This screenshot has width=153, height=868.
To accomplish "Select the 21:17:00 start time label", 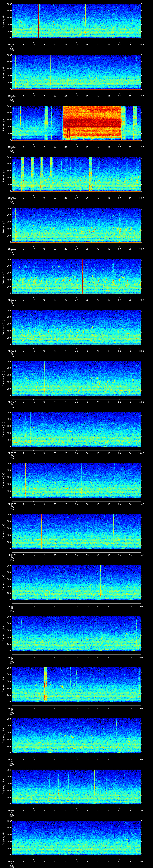I will (x=12, y=861).
